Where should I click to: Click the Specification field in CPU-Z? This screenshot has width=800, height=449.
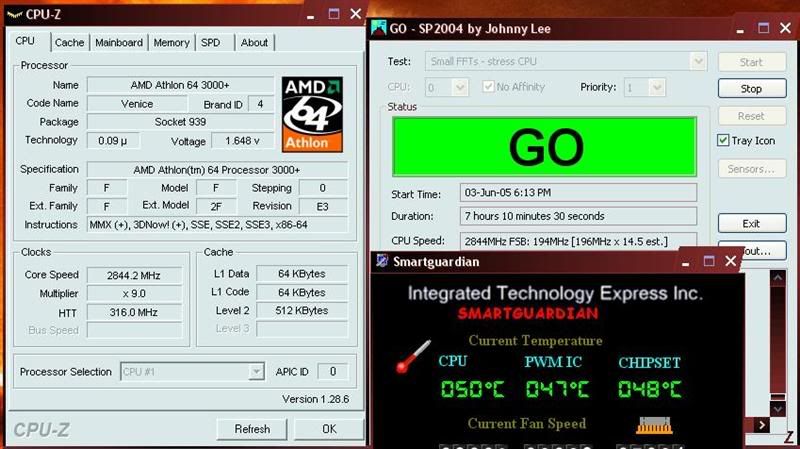pos(217,170)
